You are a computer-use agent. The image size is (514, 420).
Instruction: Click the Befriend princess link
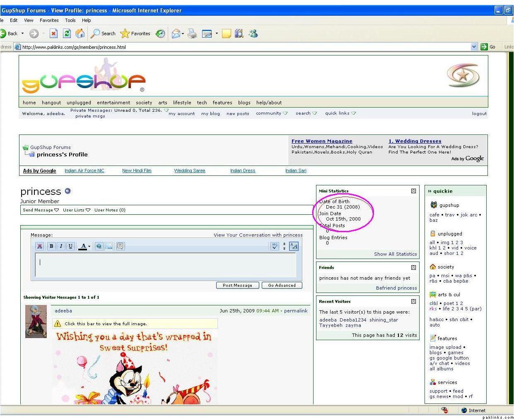[x=396, y=288]
